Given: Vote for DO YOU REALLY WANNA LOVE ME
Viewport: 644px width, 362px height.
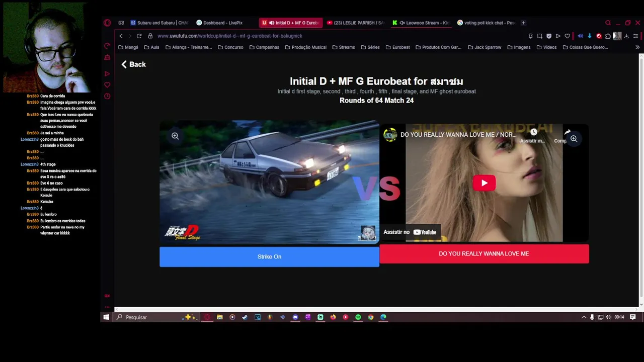Looking at the screenshot, I should pos(484,253).
